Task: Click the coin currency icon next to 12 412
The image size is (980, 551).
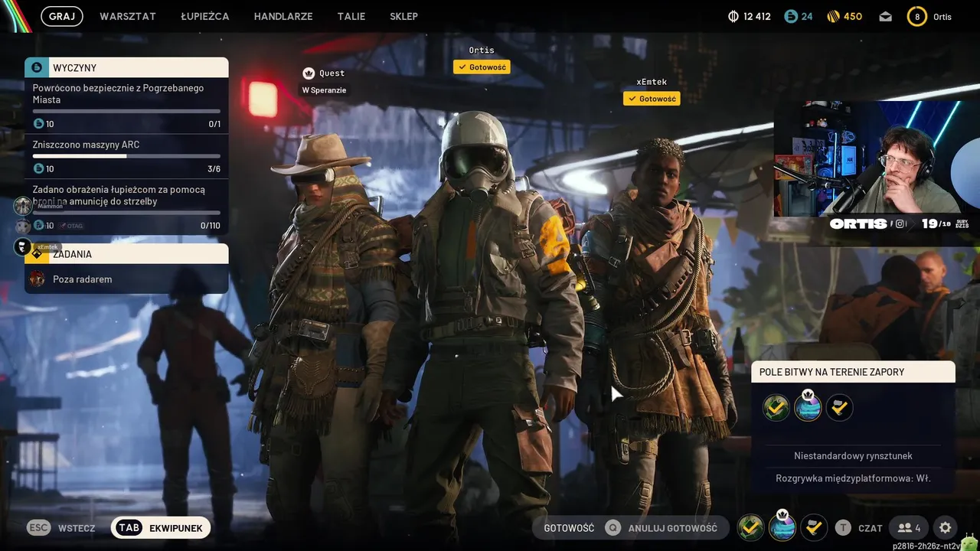Action: (x=733, y=16)
